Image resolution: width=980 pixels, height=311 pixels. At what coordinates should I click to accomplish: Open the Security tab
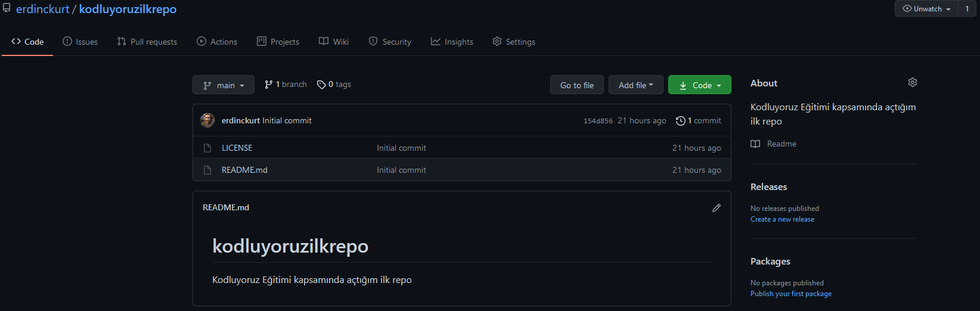point(390,42)
